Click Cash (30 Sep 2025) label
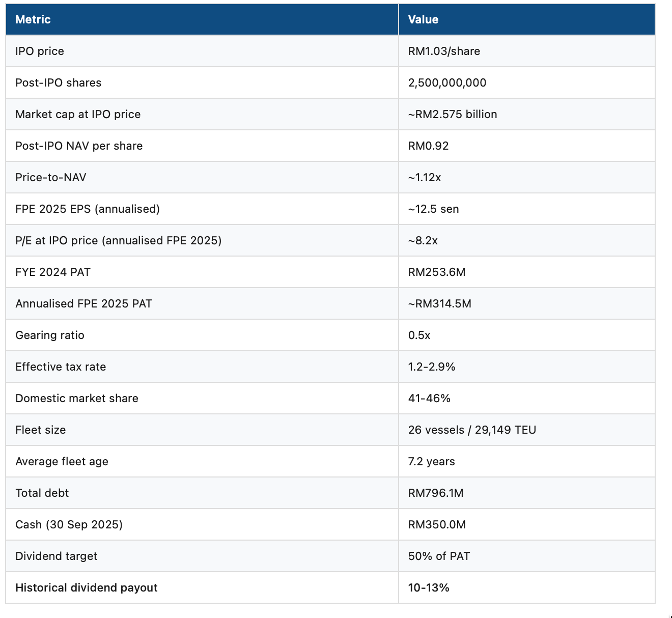Image resolution: width=672 pixels, height=618 pixels. pos(69,524)
